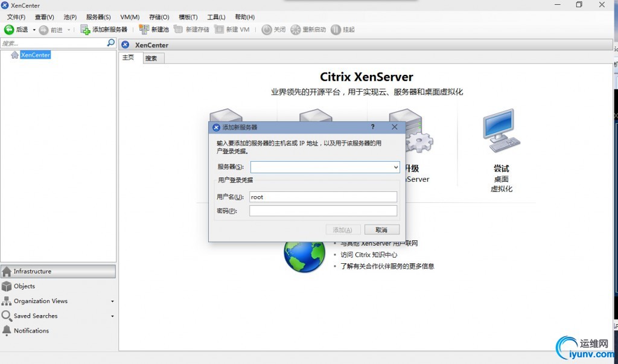
Task: Click the Objects cube icon
Action: [7, 286]
